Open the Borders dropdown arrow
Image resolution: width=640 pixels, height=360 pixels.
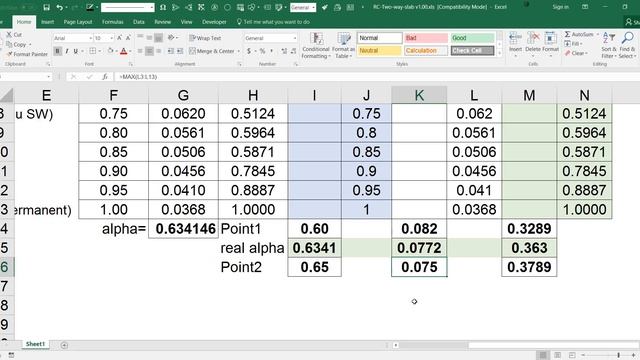100,51
